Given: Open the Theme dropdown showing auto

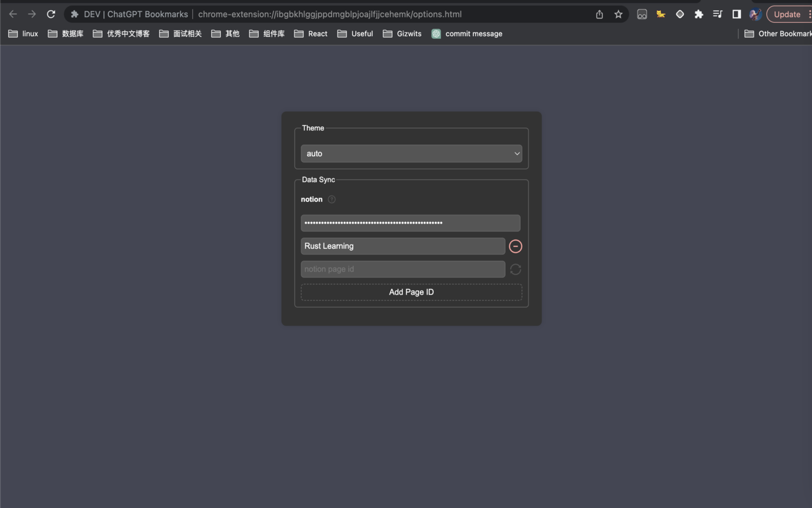Looking at the screenshot, I should tap(411, 153).
